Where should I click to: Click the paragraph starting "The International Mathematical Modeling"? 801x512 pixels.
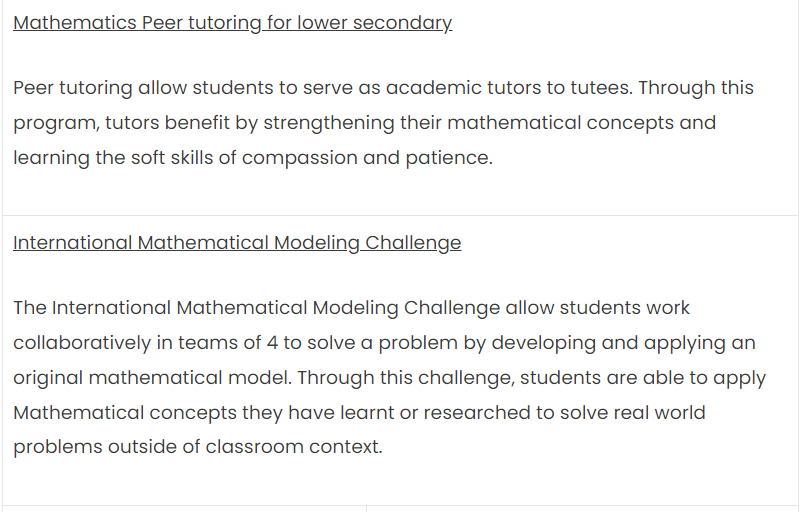click(x=389, y=377)
